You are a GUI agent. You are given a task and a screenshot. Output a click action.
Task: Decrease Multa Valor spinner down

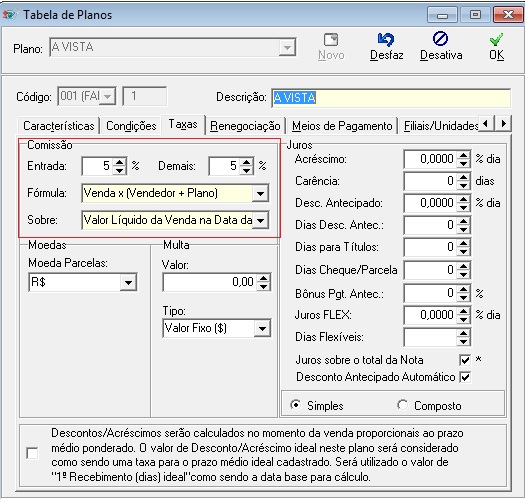(264, 286)
